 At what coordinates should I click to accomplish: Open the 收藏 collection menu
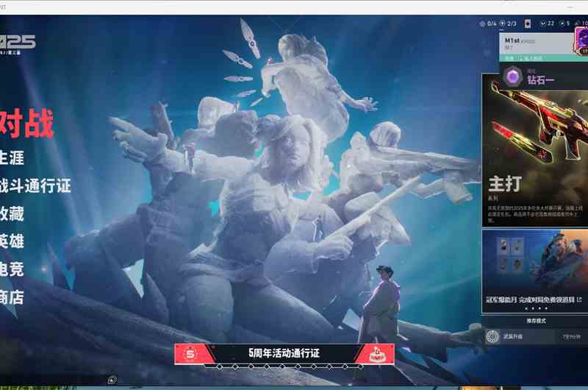(x=11, y=213)
